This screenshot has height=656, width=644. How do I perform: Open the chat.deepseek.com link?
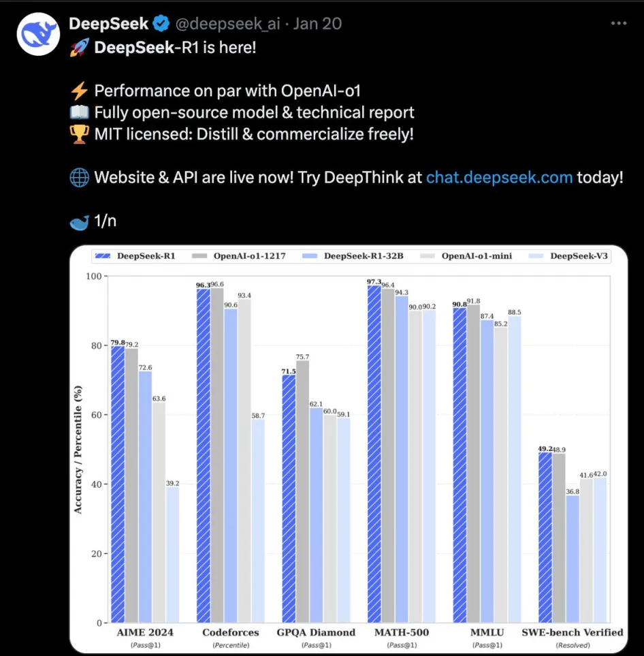point(499,178)
